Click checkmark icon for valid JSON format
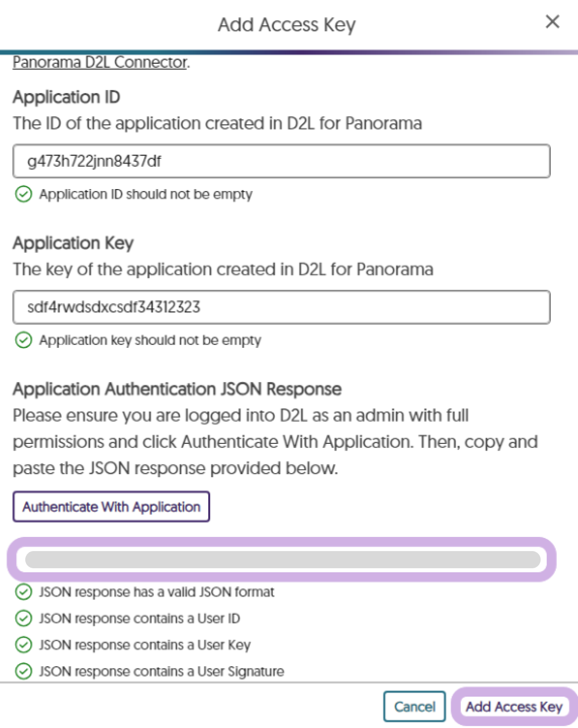The height and width of the screenshot is (728, 578). point(23,592)
